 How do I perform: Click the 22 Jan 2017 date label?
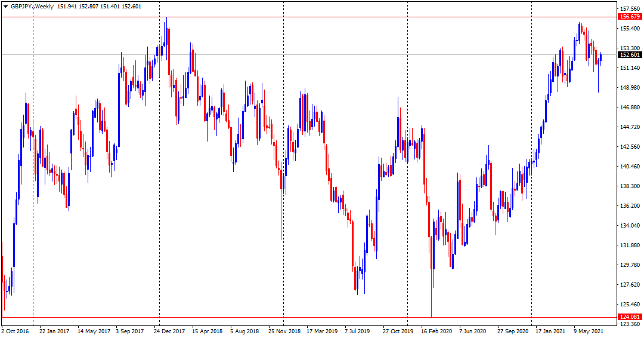(54, 331)
